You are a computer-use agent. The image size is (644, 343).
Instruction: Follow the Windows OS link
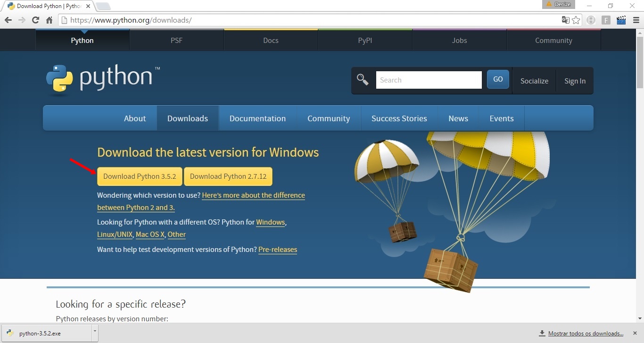click(271, 222)
